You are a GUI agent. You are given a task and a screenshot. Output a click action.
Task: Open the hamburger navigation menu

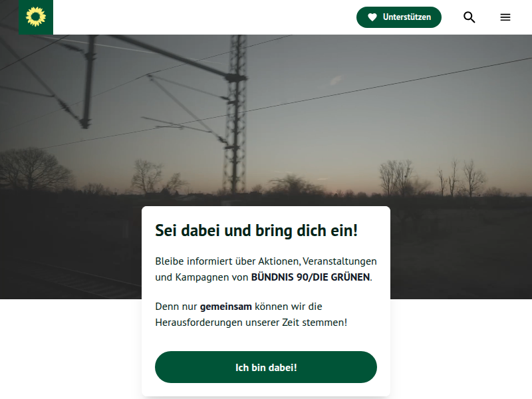coord(505,17)
